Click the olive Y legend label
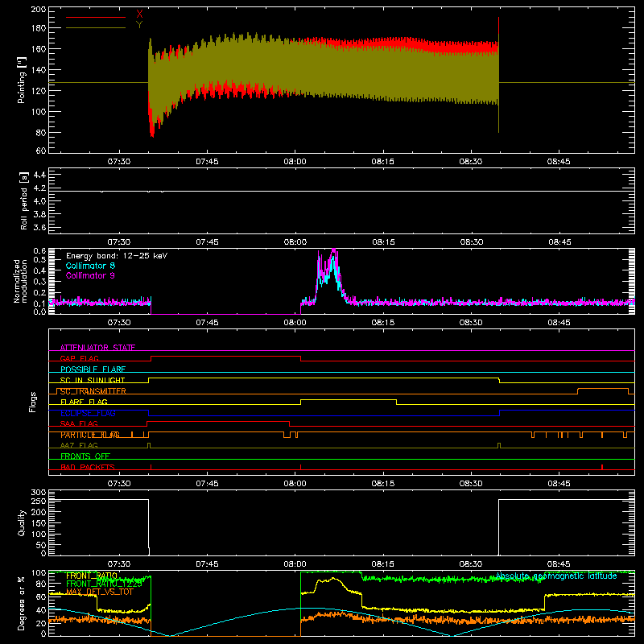This screenshot has height=644, width=644. (x=139, y=25)
